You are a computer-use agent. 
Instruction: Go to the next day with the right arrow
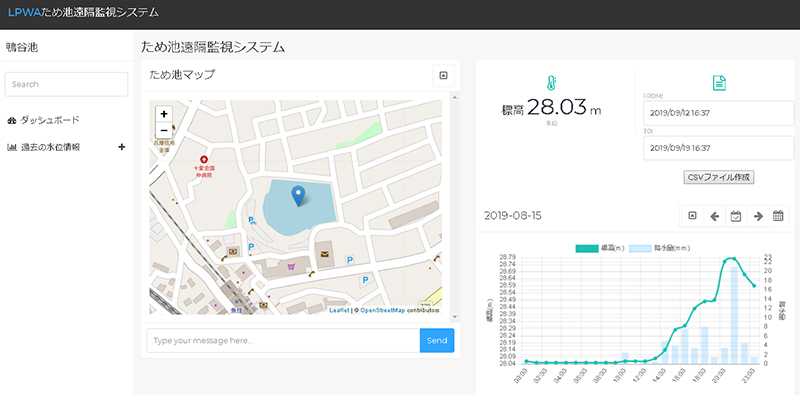[x=758, y=216]
